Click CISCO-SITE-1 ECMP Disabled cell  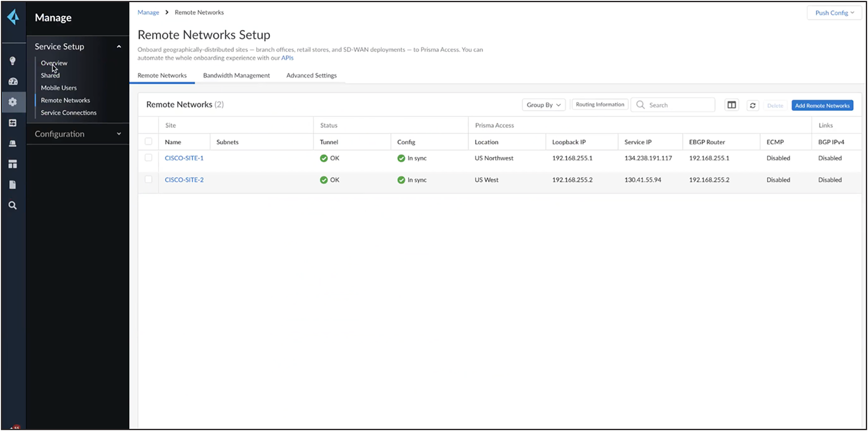tap(778, 158)
